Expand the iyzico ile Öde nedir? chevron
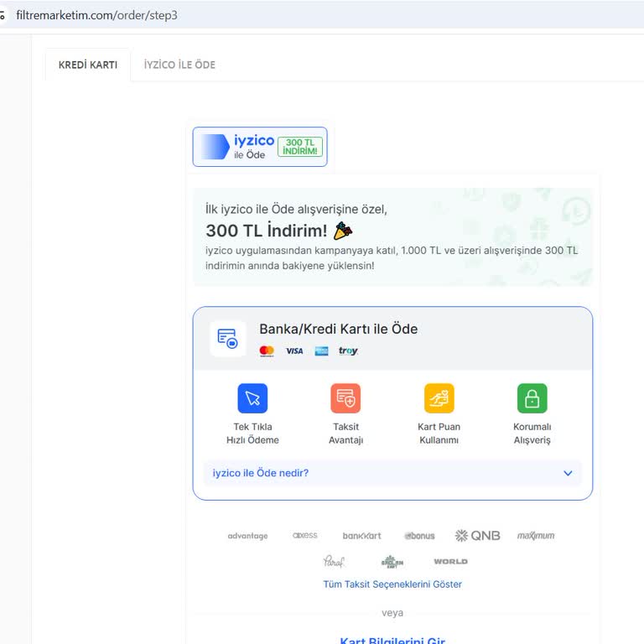This screenshot has height=644, width=644. point(568,473)
